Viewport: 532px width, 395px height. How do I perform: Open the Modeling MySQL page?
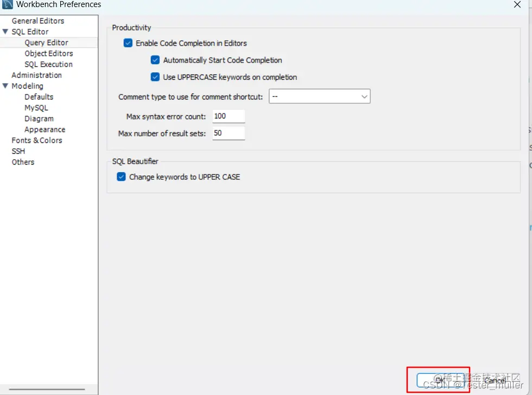36,108
